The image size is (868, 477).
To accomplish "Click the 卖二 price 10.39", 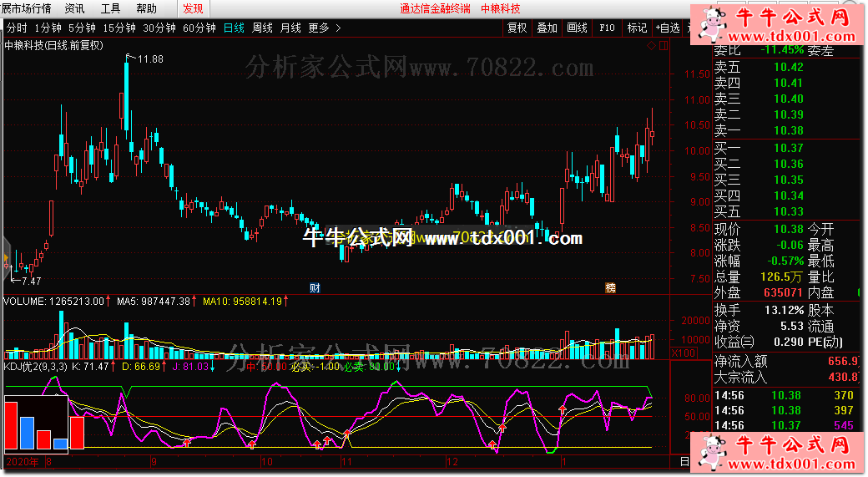I will point(788,114).
